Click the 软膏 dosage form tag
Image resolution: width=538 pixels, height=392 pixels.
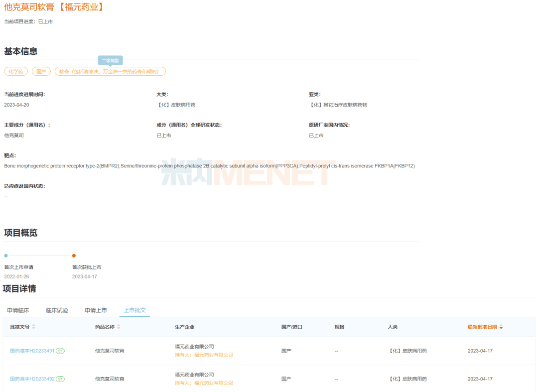[110, 72]
